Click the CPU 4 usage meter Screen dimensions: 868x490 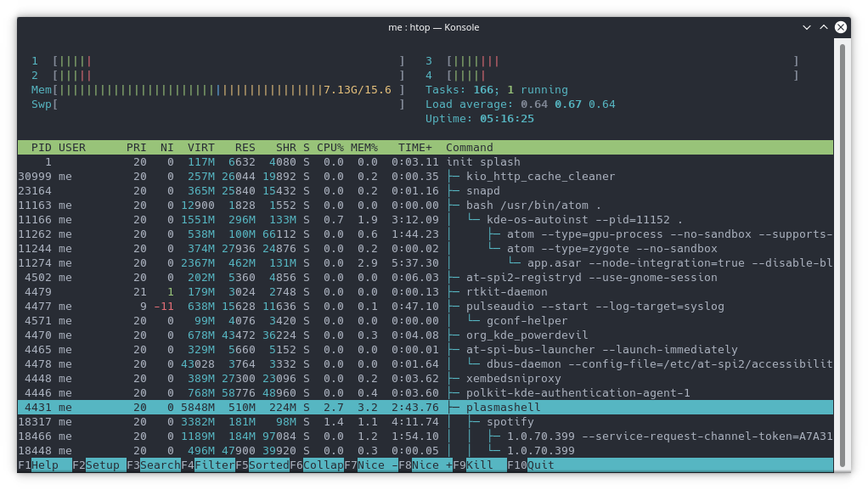[612, 76]
